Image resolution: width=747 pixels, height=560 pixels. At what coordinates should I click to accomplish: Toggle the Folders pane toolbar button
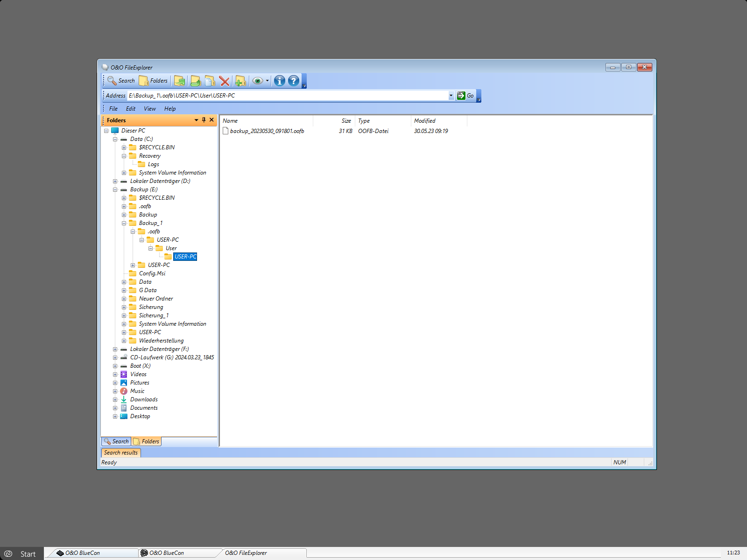(x=153, y=81)
